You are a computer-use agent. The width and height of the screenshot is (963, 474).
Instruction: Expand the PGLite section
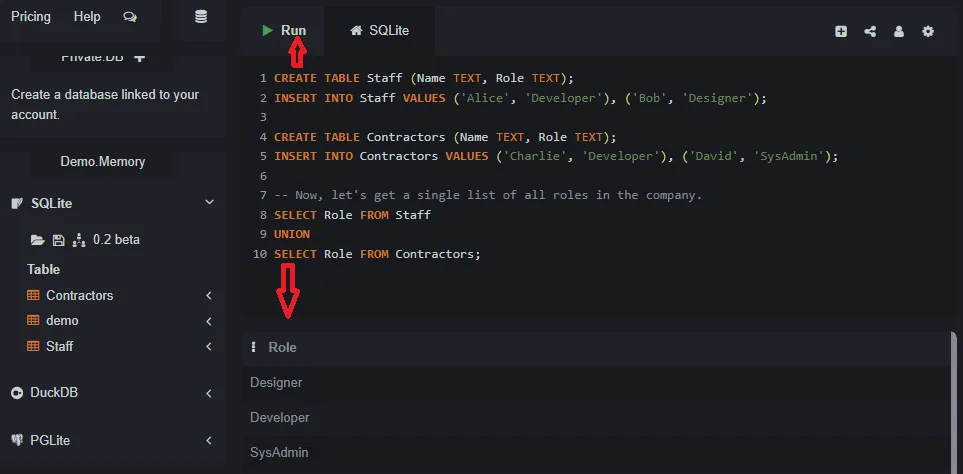pyautogui.click(x=209, y=440)
